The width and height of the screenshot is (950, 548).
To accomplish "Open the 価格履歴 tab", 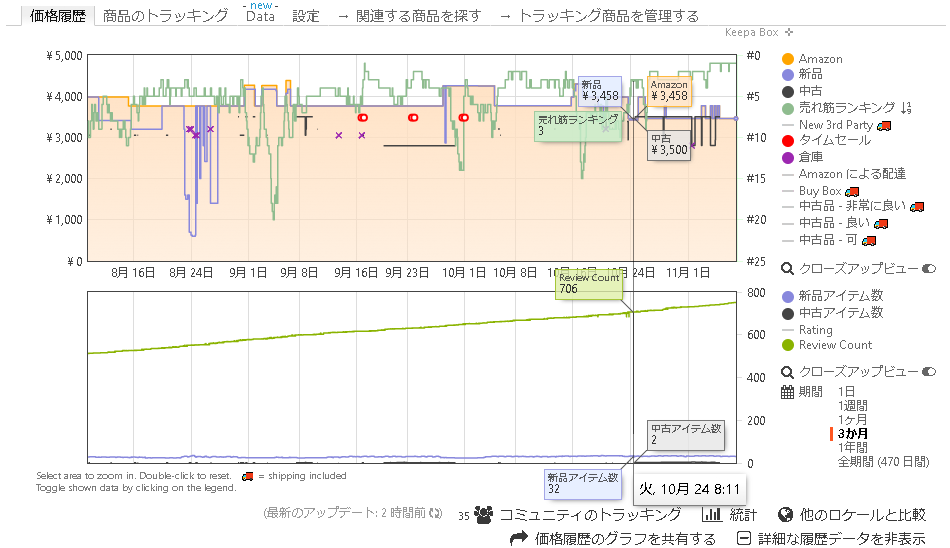I will click(x=58, y=16).
